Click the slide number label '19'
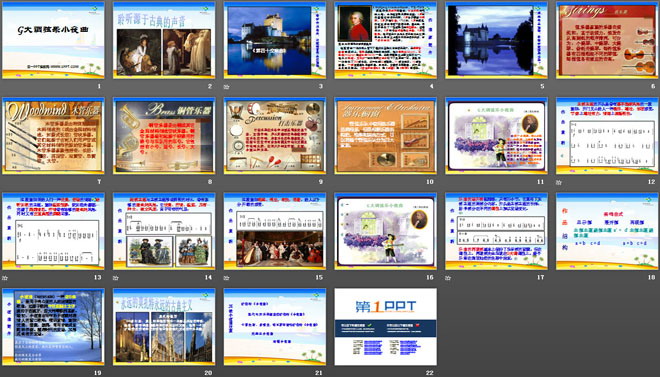 coord(98,373)
